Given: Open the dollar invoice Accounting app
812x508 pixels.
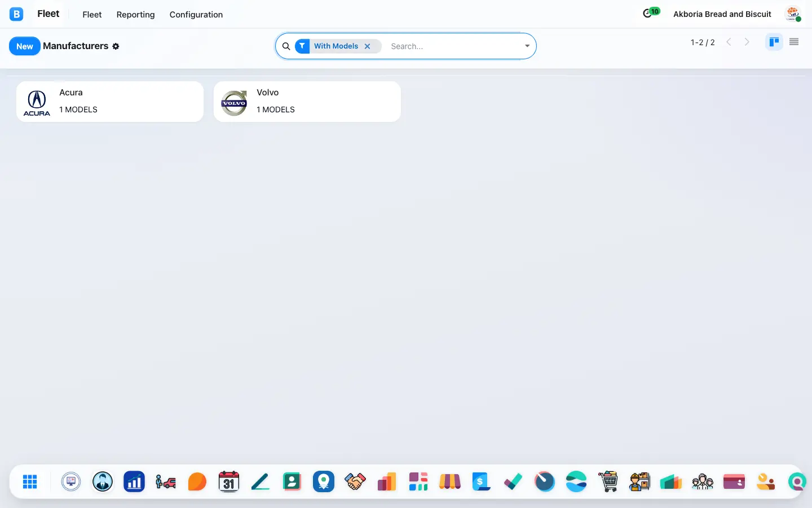Looking at the screenshot, I should [481, 481].
